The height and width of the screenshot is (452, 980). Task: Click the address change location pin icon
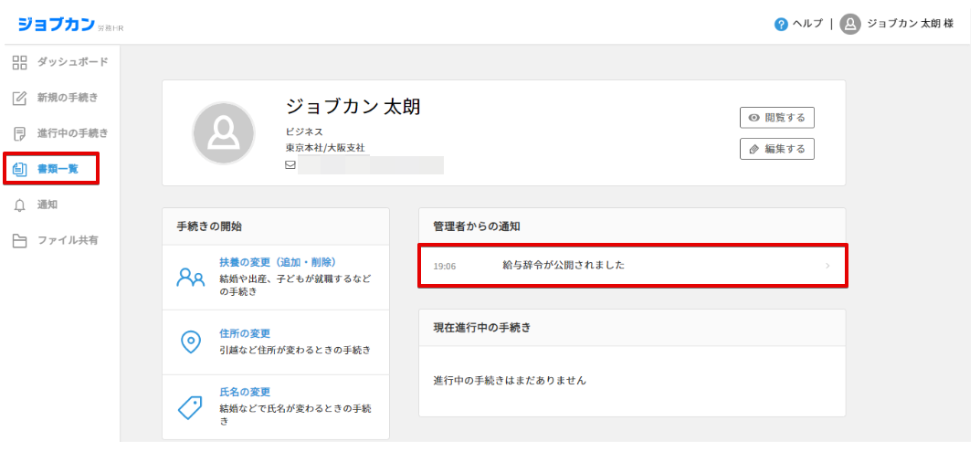(190, 342)
